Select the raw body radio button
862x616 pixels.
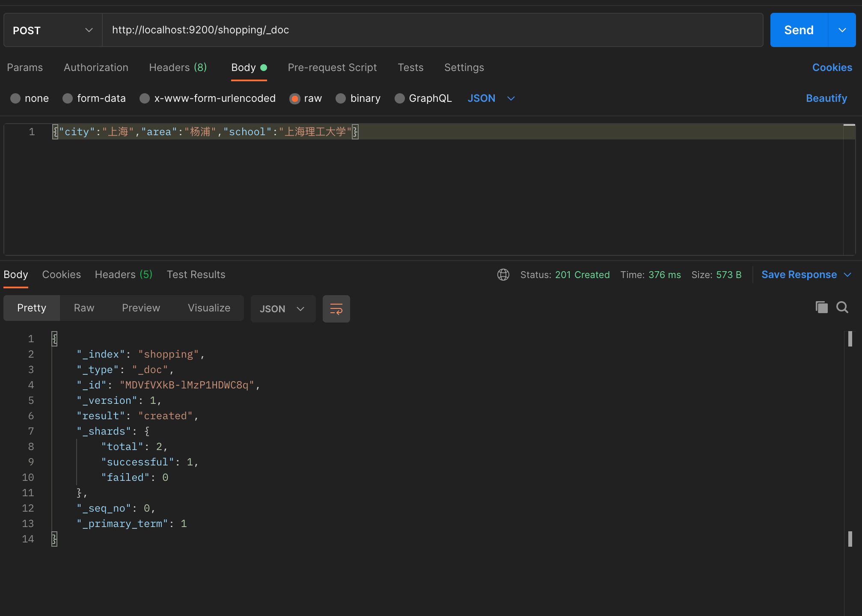click(x=294, y=98)
